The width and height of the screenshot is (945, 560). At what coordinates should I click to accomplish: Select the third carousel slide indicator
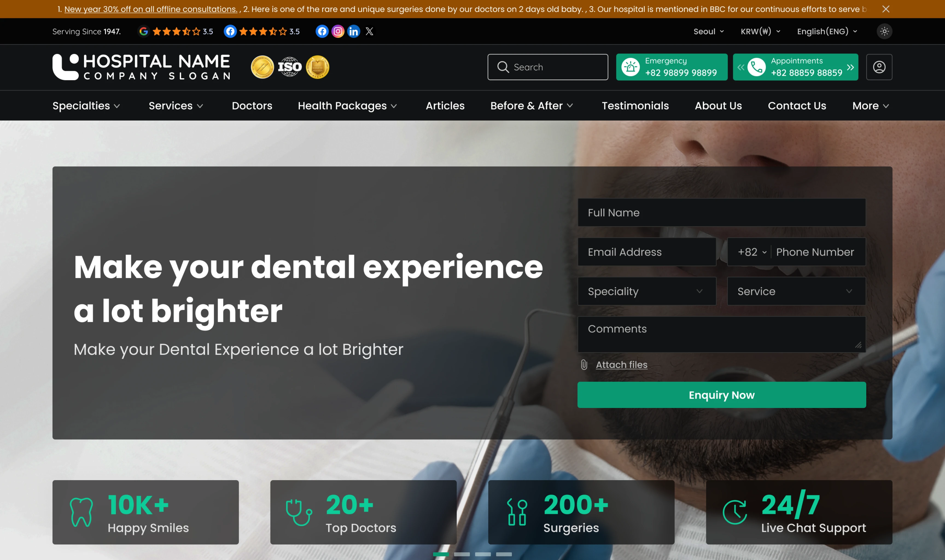coord(483,554)
